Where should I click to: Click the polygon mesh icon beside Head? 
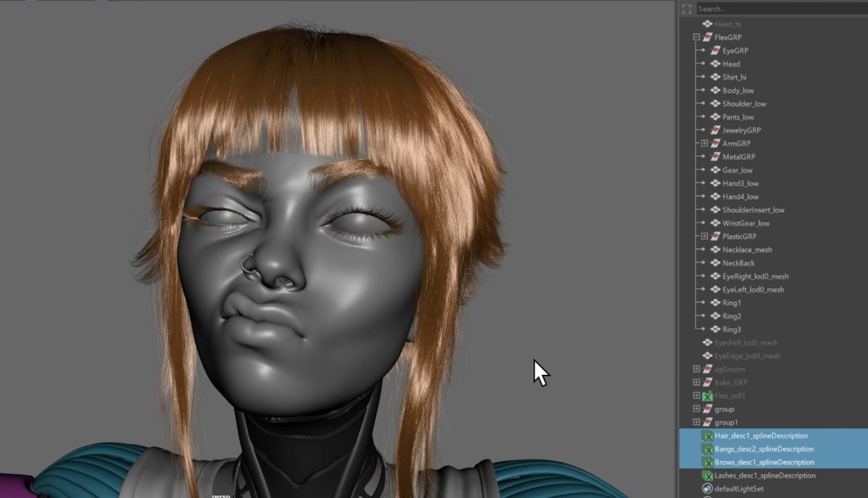(x=715, y=64)
